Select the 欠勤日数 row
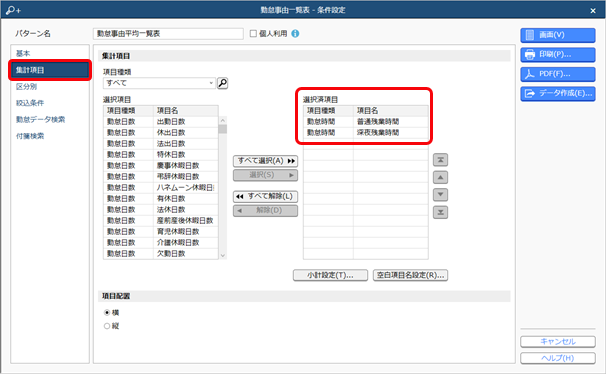The height and width of the screenshot is (374, 606). tap(161, 254)
